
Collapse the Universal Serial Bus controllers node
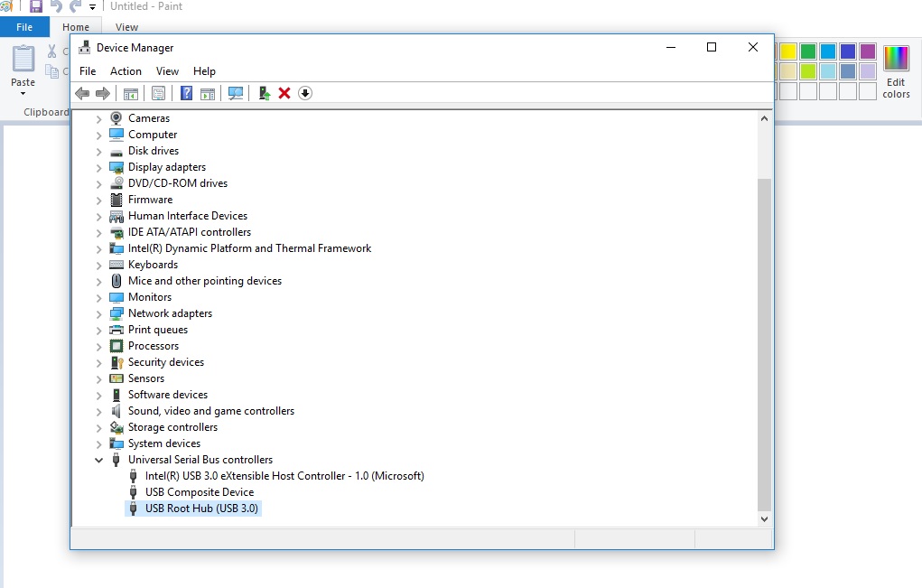click(x=98, y=460)
